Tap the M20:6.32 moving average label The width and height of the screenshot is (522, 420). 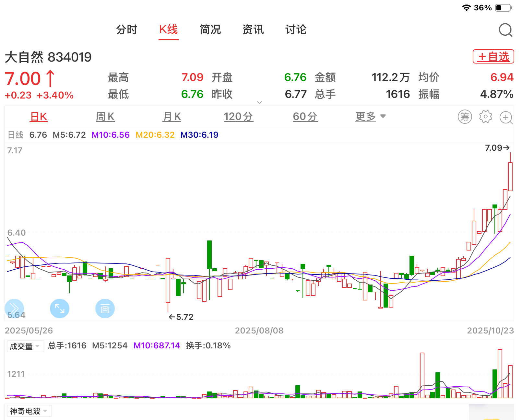(x=155, y=135)
